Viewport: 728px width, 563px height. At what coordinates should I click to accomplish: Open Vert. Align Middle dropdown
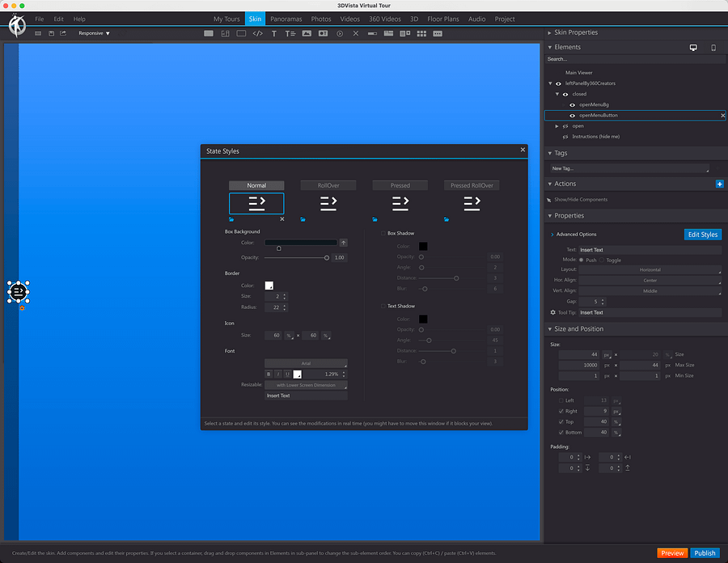(650, 291)
